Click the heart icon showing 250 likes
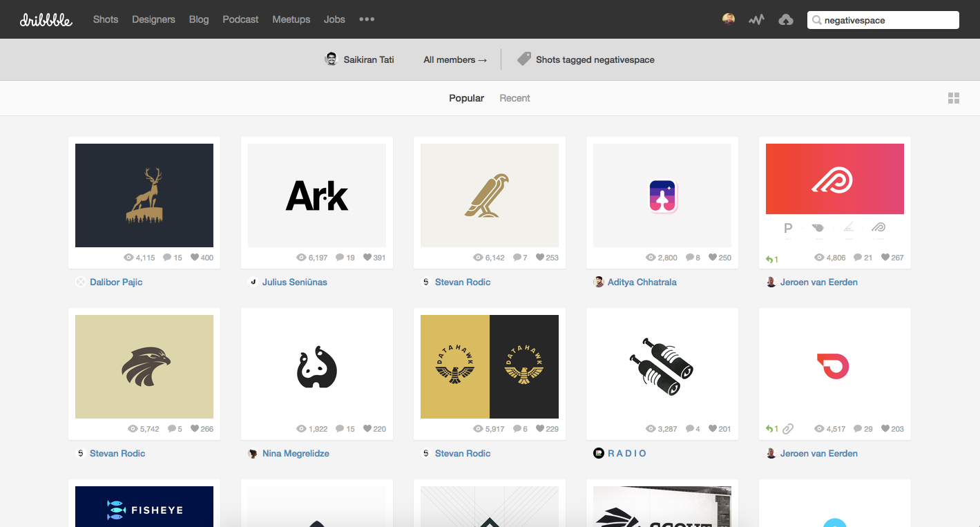This screenshot has height=527, width=980. pyautogui.click(x=712, y=258)
